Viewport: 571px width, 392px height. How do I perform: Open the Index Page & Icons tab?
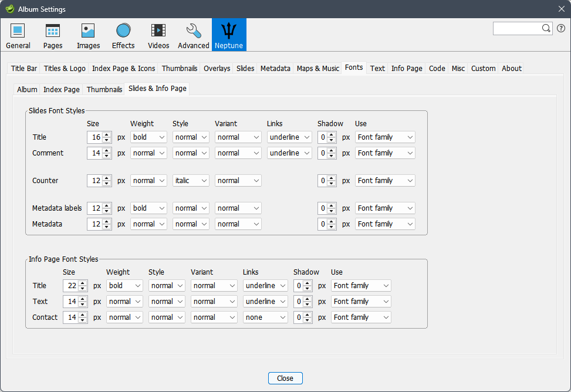coord(123,69)
